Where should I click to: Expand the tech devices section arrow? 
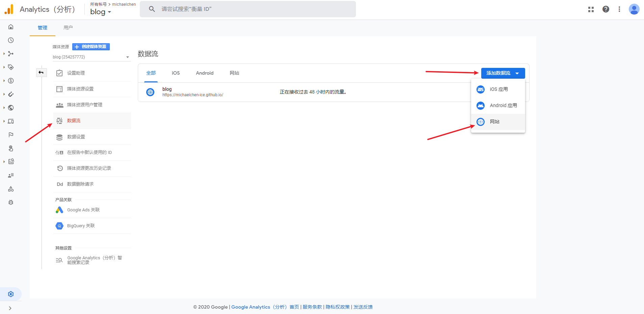click(x=4, y=121)
